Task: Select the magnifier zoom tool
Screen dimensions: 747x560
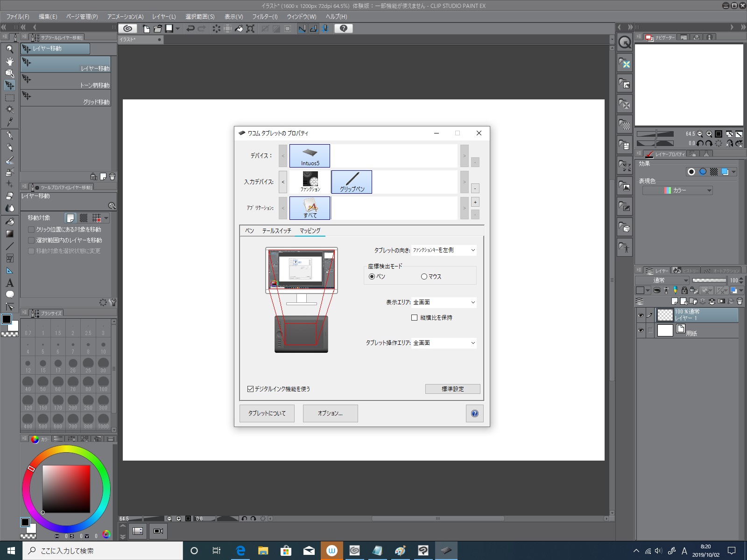Action: coord(9,49)
